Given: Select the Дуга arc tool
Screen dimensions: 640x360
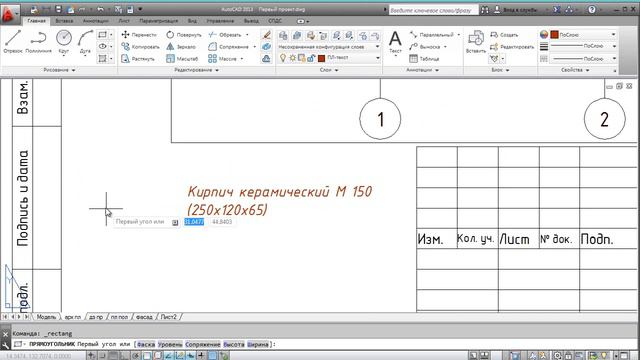Looking at the screenshot, I should pos(85,42).
